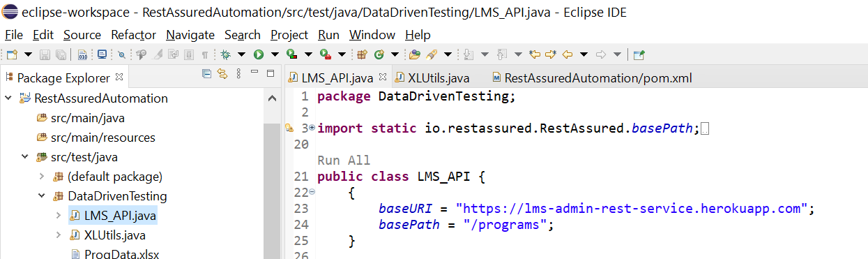Collapse All in Package Explorer
The width and height of the screenshot is (868, 259).
click(206, 73)
